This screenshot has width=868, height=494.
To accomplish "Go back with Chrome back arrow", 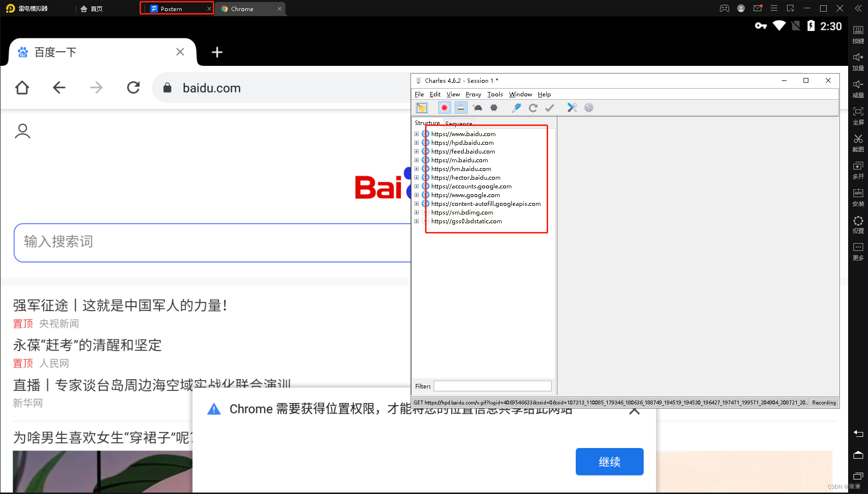I will (59, 88).
